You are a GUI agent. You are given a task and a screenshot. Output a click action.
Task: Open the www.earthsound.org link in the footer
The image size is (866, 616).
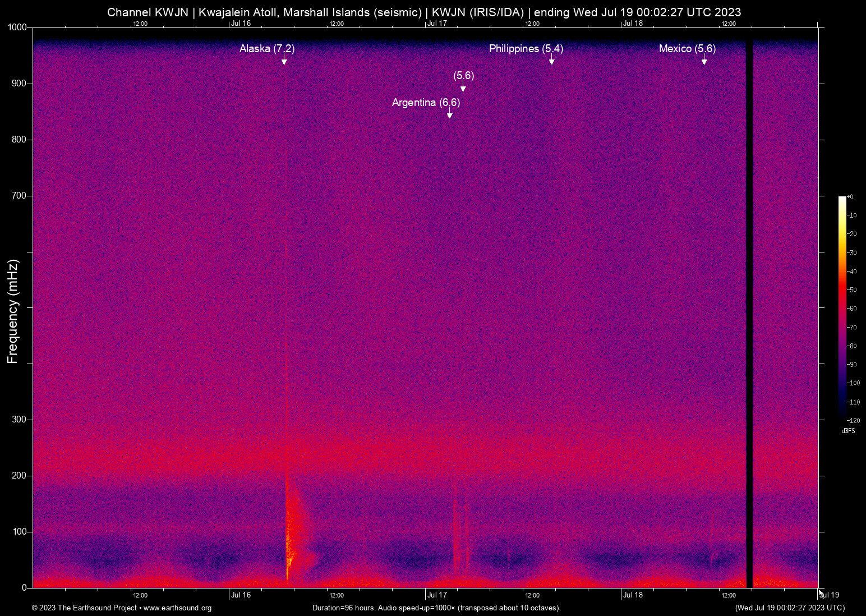point(177,608)
